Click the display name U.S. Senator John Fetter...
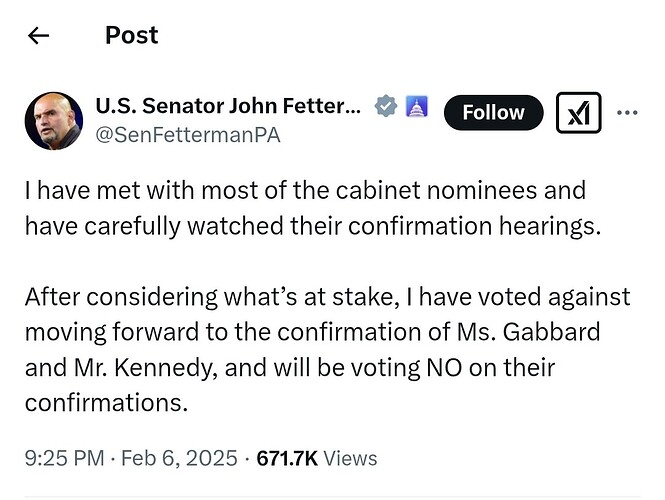 point(228,106)
